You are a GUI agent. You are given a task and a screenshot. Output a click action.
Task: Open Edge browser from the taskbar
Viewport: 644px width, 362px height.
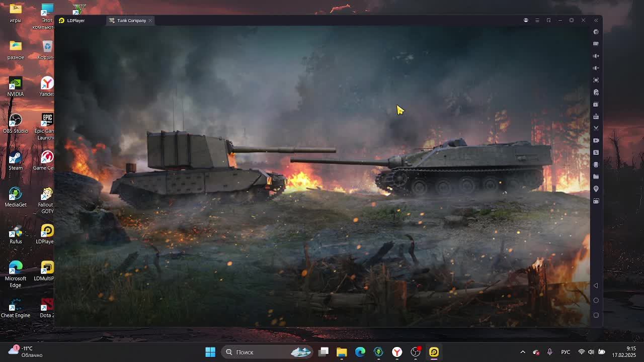[x=360, y=352]
